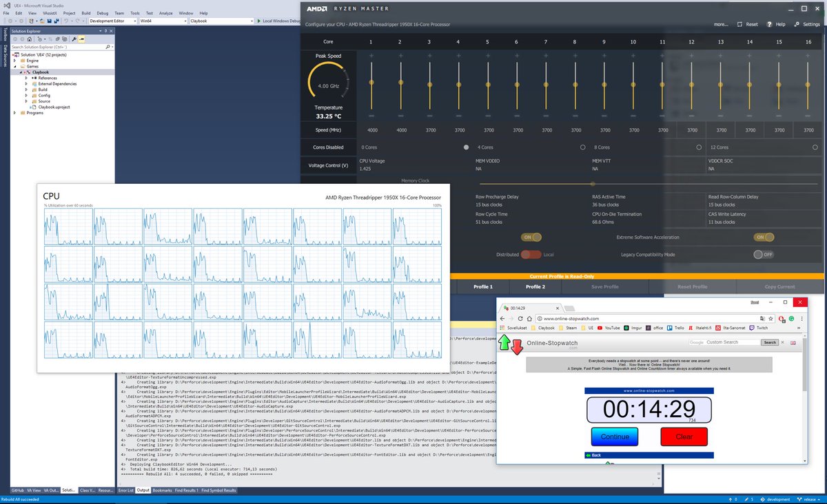Select Profile 1 in Ryzen Master
The width and height of the screenshot is (827, 504).
[482, 286]
